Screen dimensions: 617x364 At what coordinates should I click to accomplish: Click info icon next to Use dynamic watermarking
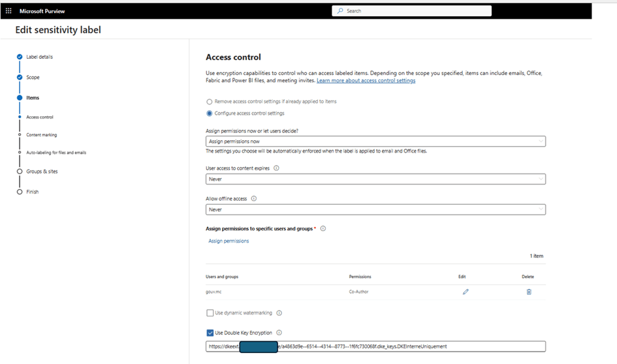click(279, 313)
